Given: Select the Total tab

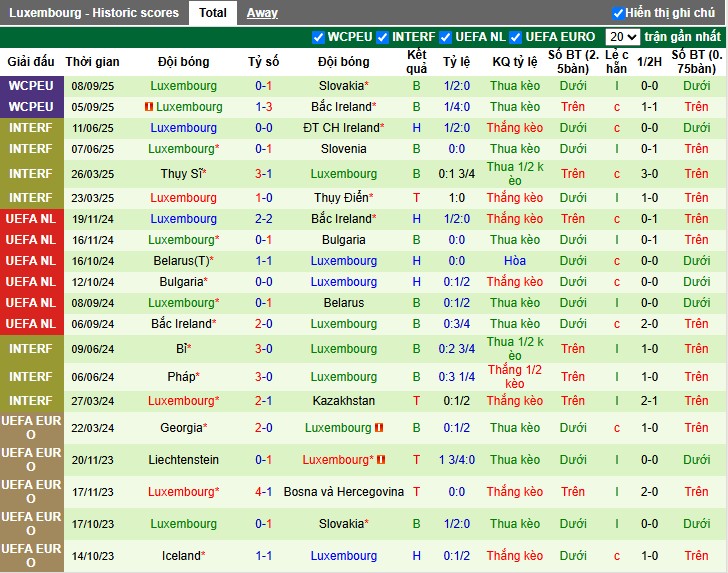Looking at the screenshot, I should click(x=212, y=13).
